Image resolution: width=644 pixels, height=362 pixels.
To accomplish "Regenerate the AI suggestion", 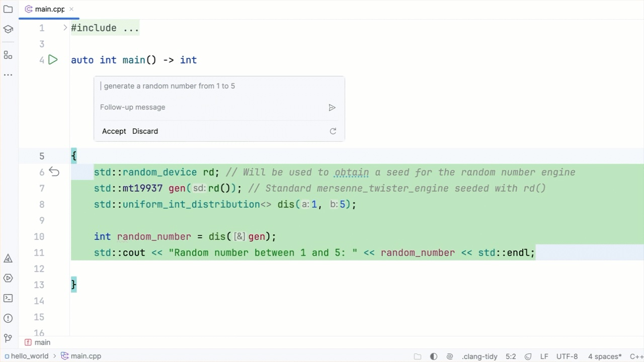I will pyautogui.click(x=333, y=131).
